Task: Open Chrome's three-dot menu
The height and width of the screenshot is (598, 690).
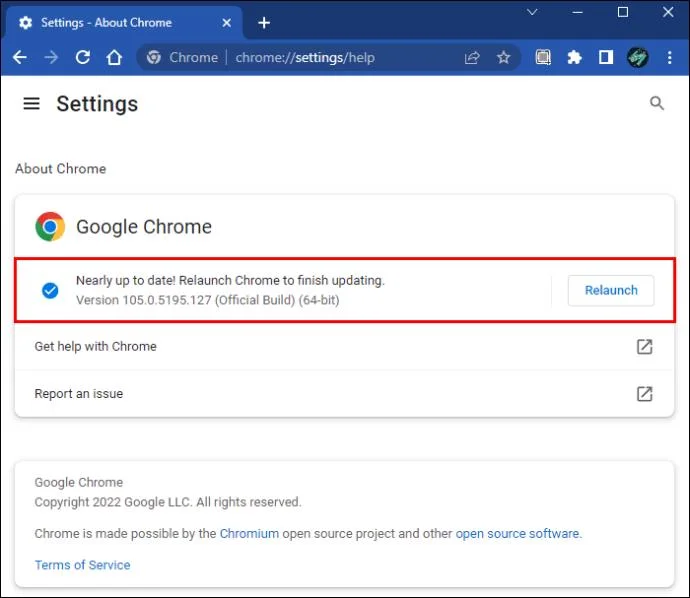Action: pyautogui.click(x=669, y=58)
